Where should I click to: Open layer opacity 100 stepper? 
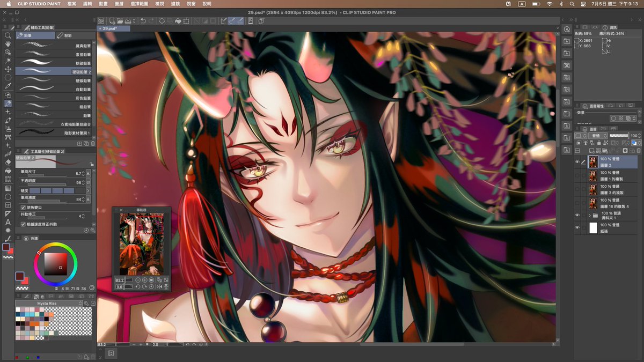click(640, 136)
